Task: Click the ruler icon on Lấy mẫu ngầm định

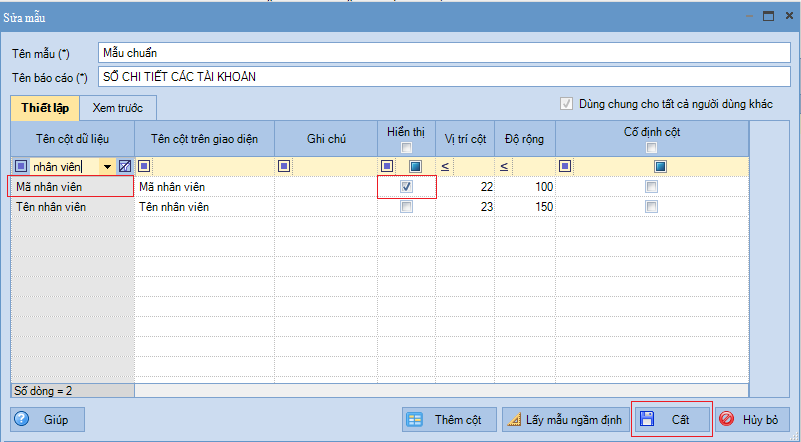Action: point(513,420)
